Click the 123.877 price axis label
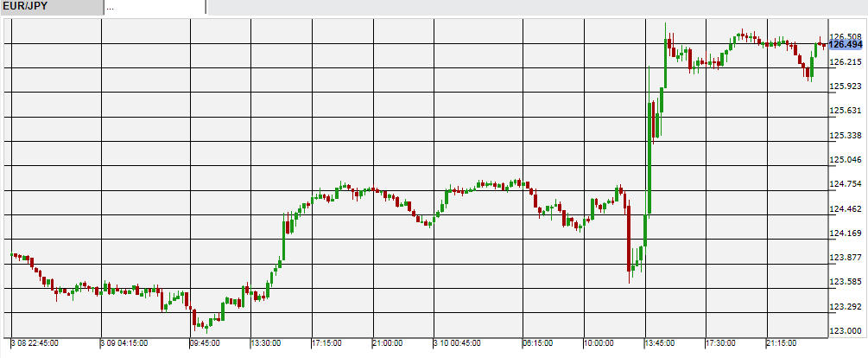Screen dimensions: 868x358 coord(845,258)
